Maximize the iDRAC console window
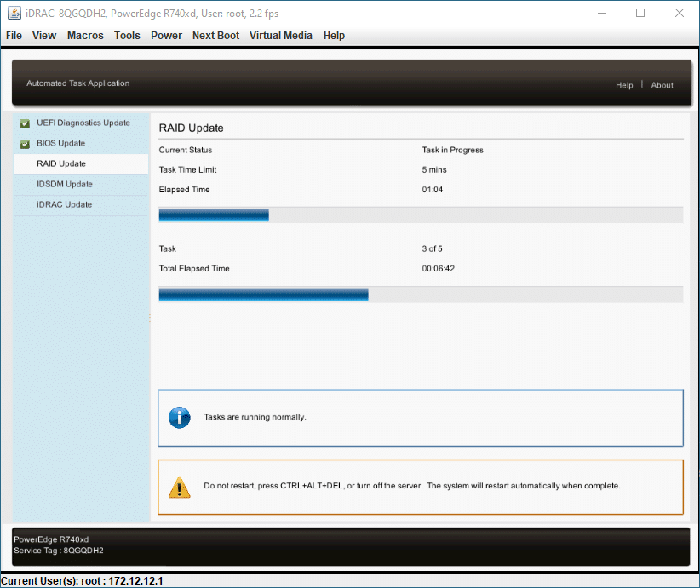The width and height of the screenshot is (700, 588). [640, 13]
